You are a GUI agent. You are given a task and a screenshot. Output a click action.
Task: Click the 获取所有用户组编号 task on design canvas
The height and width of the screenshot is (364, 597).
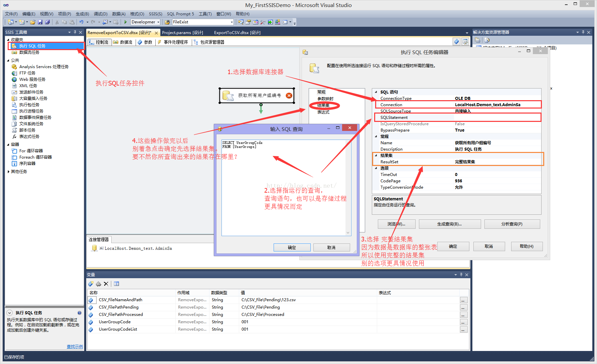click(257, 96)
